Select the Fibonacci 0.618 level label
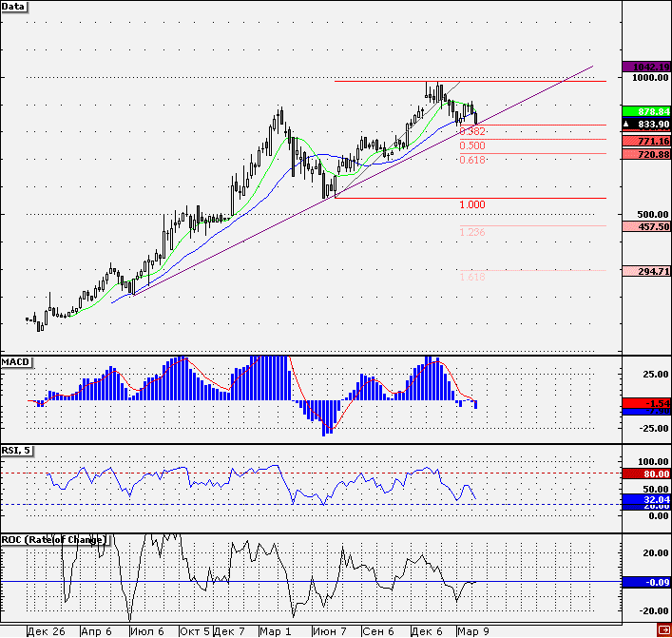The image size is (672, 638). (472, 160)
